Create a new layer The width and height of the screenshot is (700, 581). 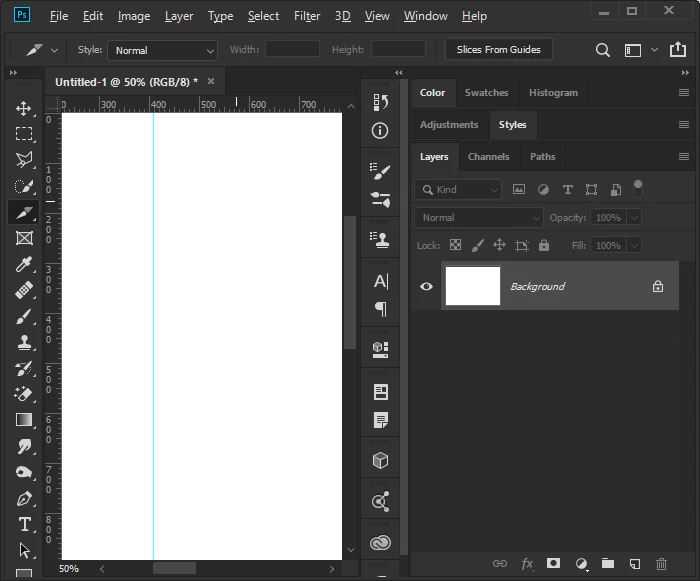634,564
